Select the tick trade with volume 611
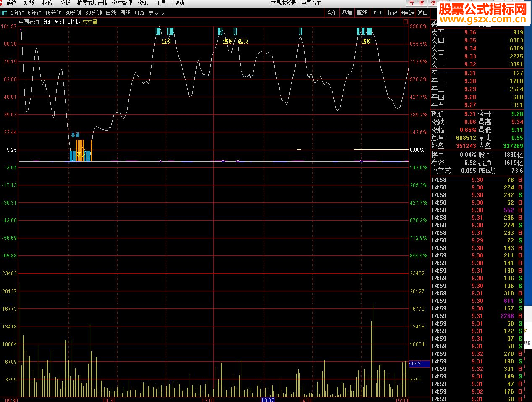 [477, 301]
